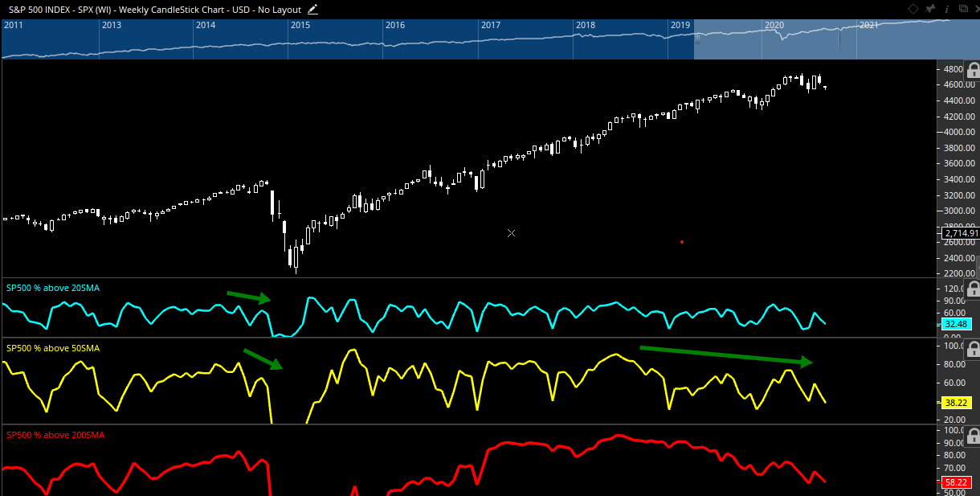
Task: Click the 2,714.91 crosshair price label
Action: point(960,233)
